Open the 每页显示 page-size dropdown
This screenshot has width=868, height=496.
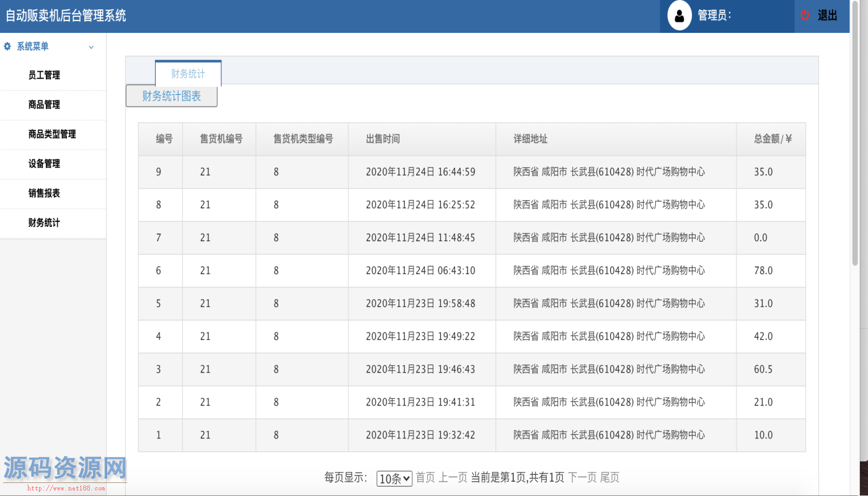394,478
